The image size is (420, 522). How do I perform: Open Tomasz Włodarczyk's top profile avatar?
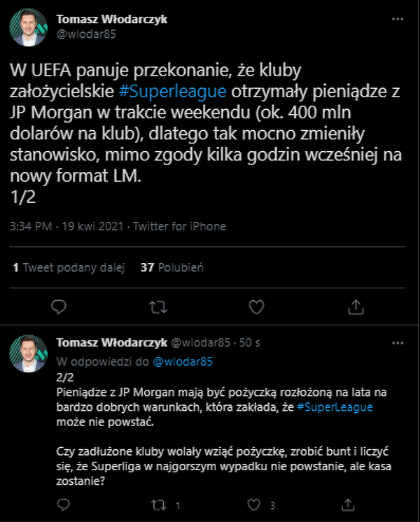[x=29, y=27]
